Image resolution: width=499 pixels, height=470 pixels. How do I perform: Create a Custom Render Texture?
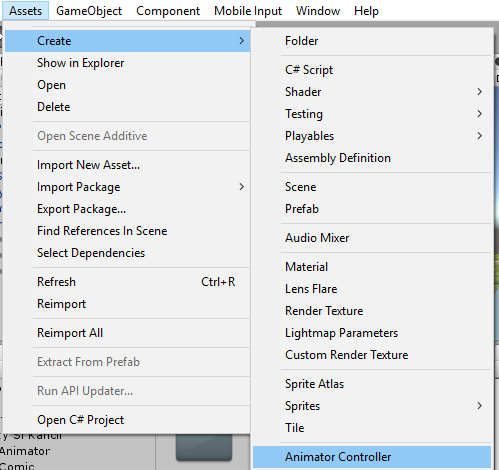[372, 355]
